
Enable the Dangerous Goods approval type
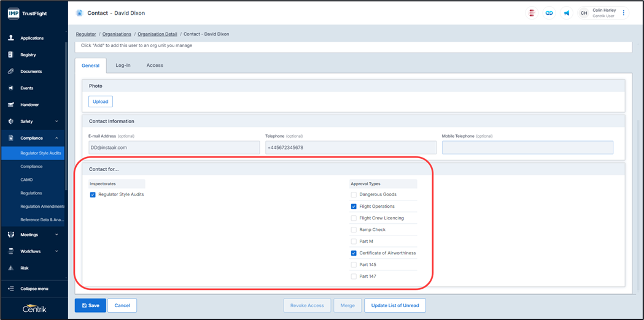354,195
